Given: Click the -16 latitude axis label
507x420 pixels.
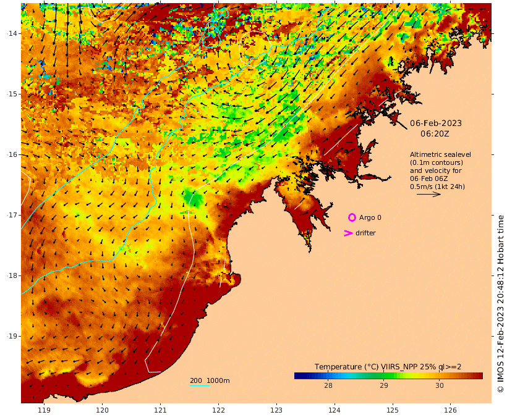Looking at the screenshot, I should 12,154.
